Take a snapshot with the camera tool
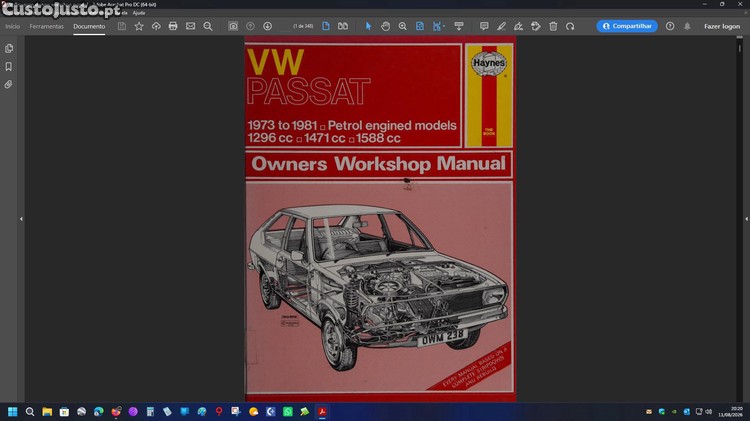750x421 pixels. [x=233, y=26]
